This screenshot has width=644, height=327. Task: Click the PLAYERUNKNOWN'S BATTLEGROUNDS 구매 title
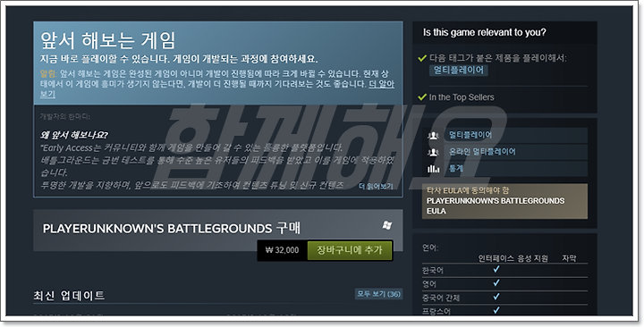click(x=172, y=228)
